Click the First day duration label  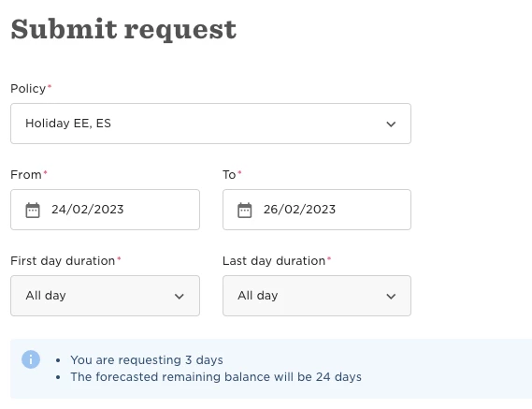(63, 261)
